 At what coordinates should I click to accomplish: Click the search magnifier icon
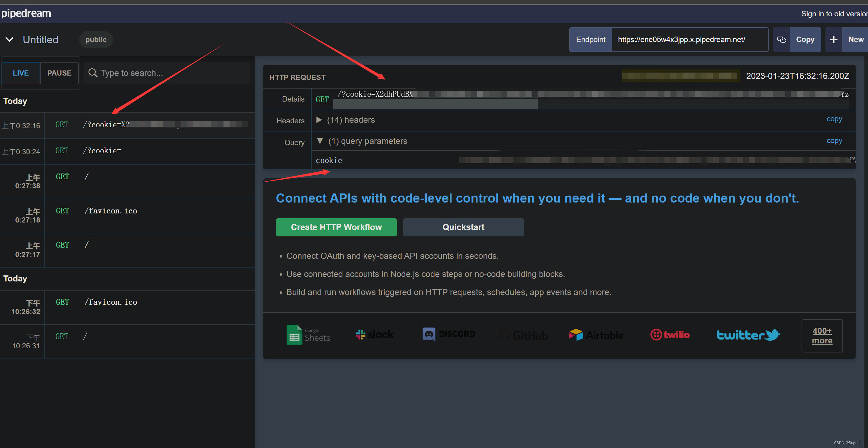93,73
